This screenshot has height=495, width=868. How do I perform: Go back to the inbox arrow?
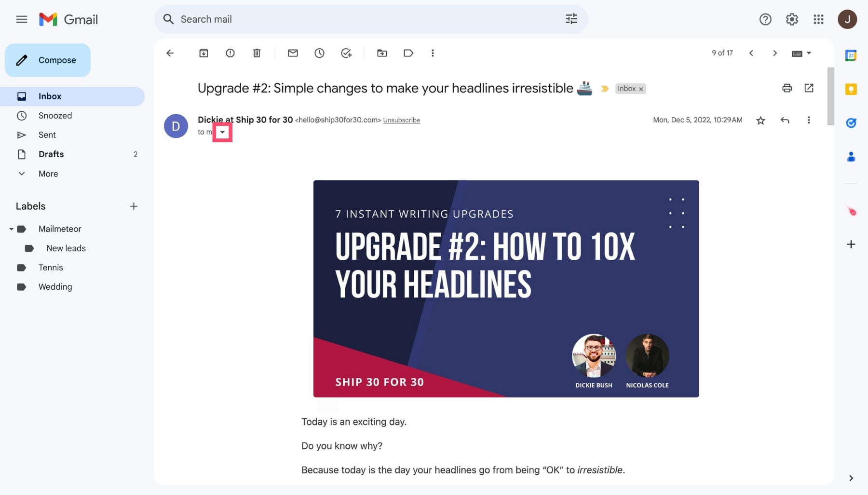pos(170,53)
